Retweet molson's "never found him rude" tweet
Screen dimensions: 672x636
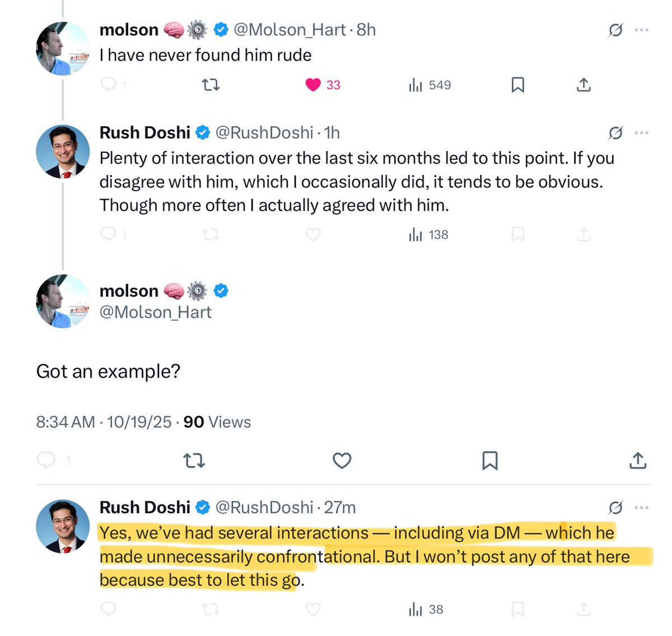(211, 85)
